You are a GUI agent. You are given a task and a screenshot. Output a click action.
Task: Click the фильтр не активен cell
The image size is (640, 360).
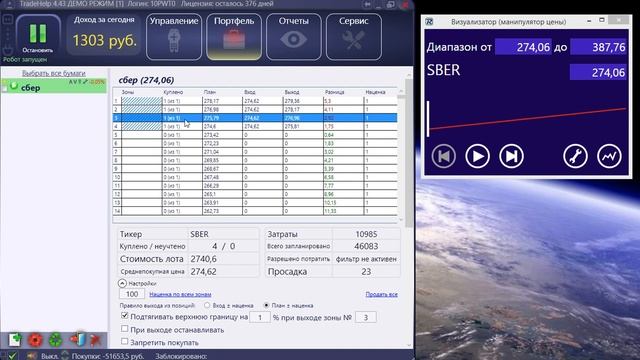pyautogui.click(x=366, y=259)
